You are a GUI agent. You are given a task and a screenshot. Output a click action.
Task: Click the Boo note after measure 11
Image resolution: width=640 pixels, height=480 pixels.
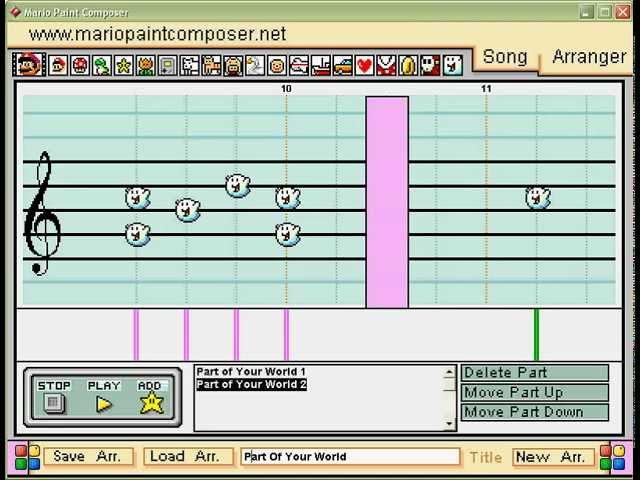[x=538, y=198]
